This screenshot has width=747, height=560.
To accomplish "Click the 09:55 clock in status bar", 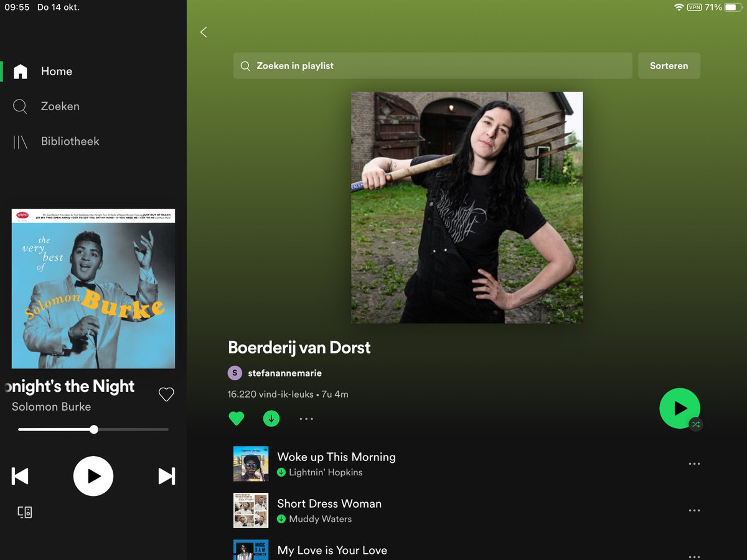I will (x=17, y=7).
